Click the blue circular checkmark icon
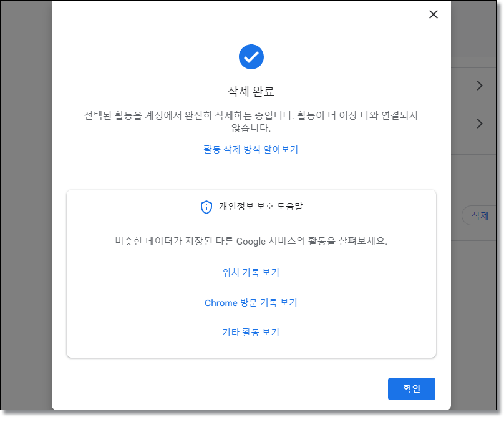Viewport: 504px width, 427px height. click(x=251, y=57)
